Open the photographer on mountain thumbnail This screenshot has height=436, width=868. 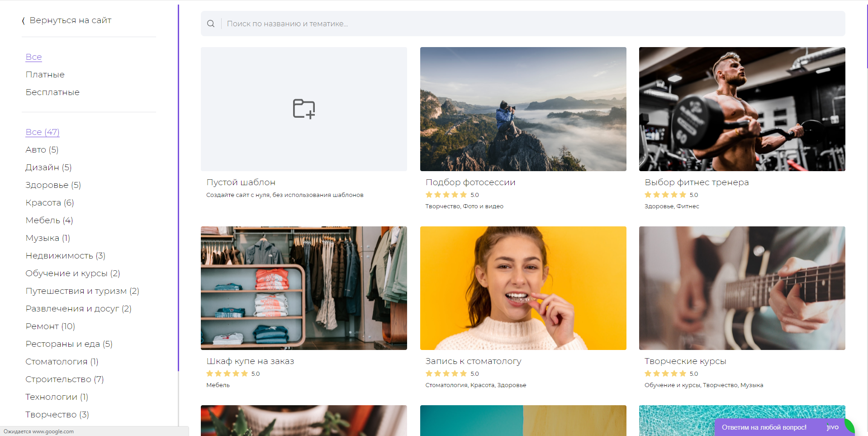click(523, 109)
